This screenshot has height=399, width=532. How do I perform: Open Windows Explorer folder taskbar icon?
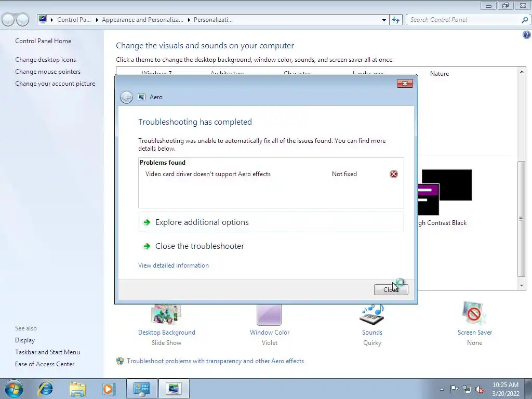point(77,389)
